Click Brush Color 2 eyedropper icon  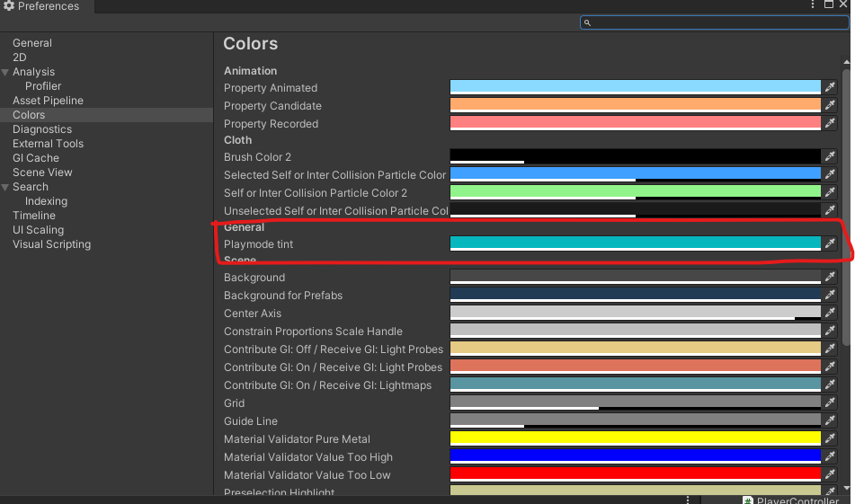pos(830,156)
